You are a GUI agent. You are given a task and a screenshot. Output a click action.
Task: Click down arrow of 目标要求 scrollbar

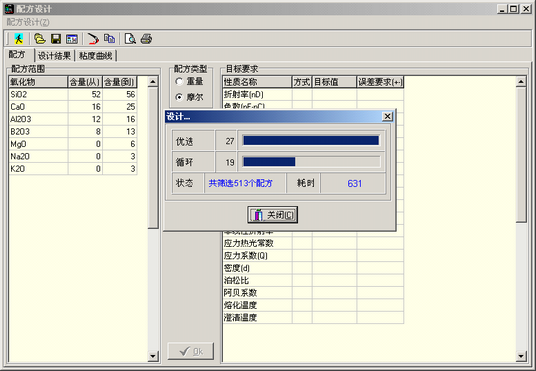(521, 356)
